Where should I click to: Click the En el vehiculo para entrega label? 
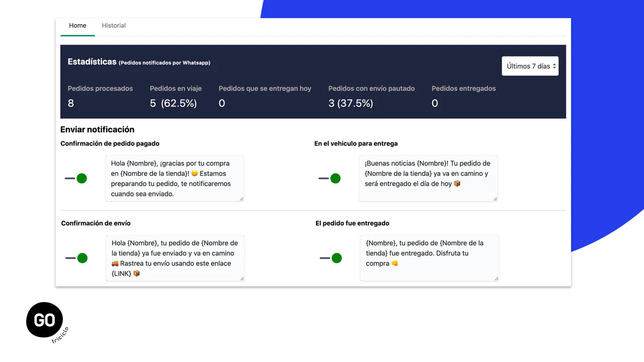tap(356, 143)
